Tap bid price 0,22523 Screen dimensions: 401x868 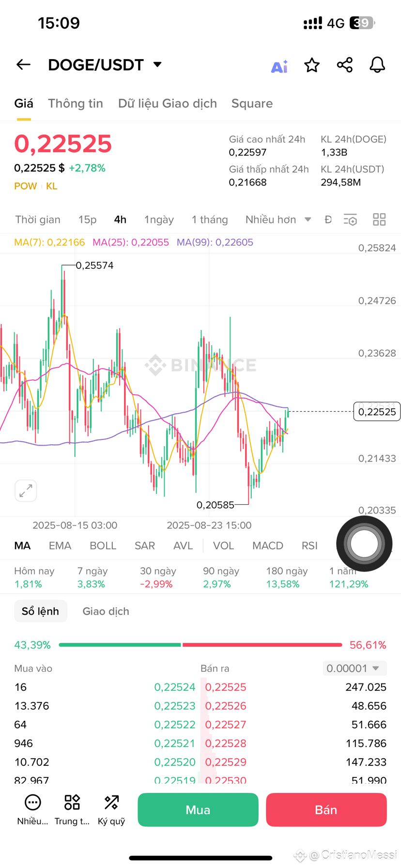(175, 706)
